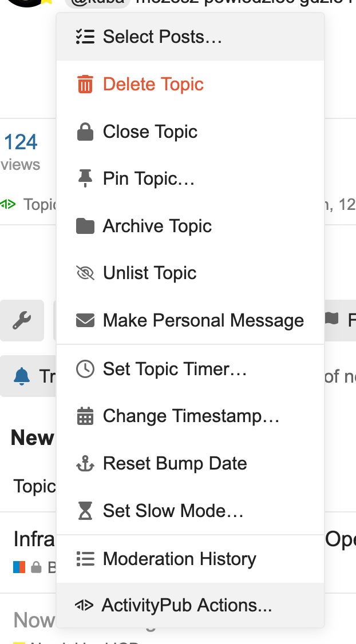Open the Moderation History entry
This screenshot has height=644, width=356.
191,559
